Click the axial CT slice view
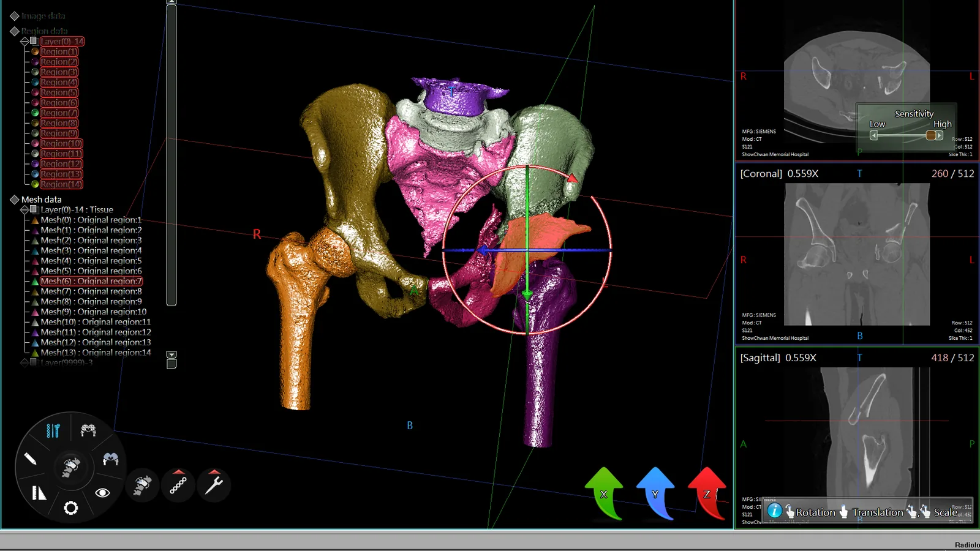Screen dimensions: 980x551 tap(857, 80)
